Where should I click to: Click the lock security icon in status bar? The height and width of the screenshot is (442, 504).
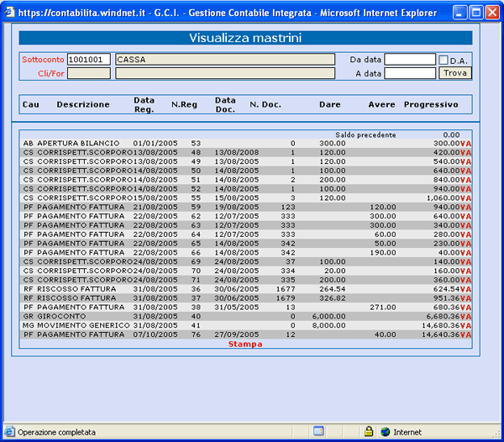coord(369,431)
